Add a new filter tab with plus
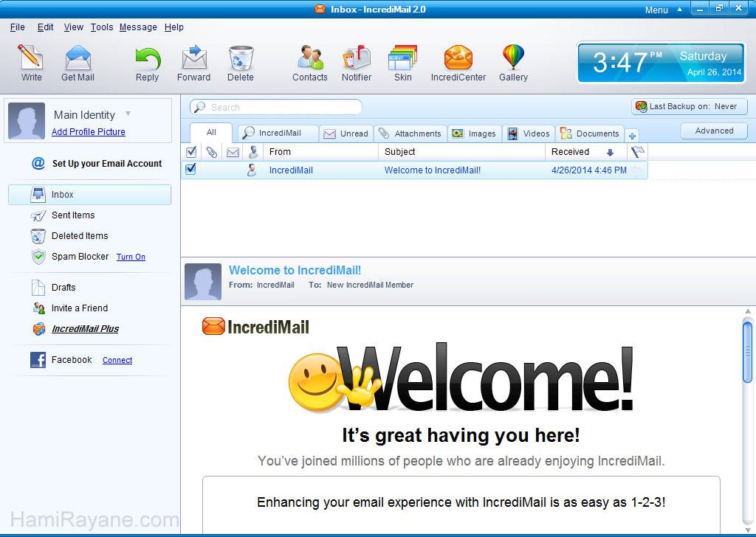Viewport: 756px width, 537px height. (x=632, y=135)
